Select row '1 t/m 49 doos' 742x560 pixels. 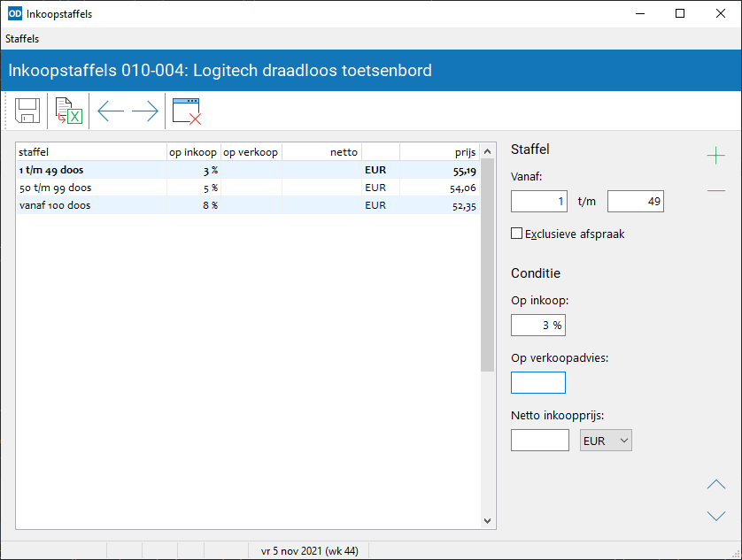pos(248,170)
